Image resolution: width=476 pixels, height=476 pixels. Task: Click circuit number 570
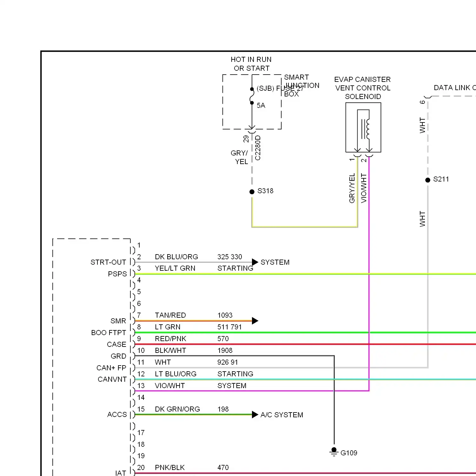tap(223, 339)
